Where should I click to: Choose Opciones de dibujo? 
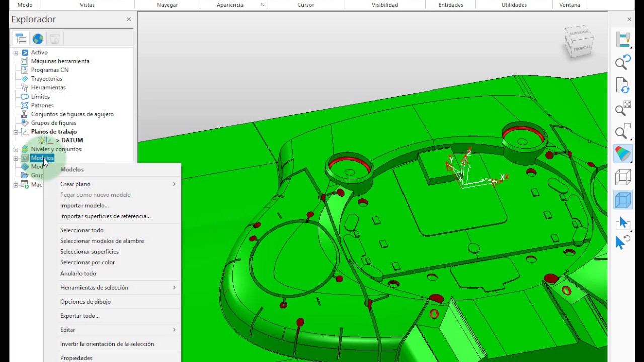click(x=86, y=302)
